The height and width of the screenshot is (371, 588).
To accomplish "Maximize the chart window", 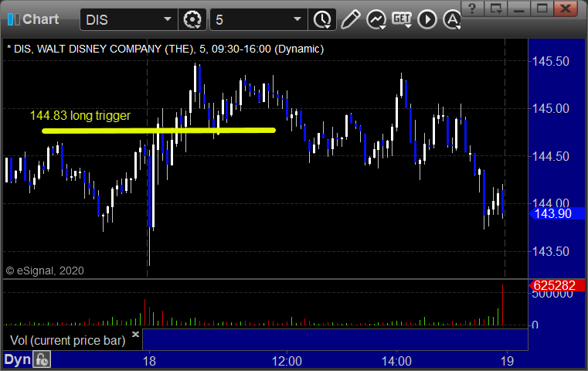I will [x=542, y=9].
